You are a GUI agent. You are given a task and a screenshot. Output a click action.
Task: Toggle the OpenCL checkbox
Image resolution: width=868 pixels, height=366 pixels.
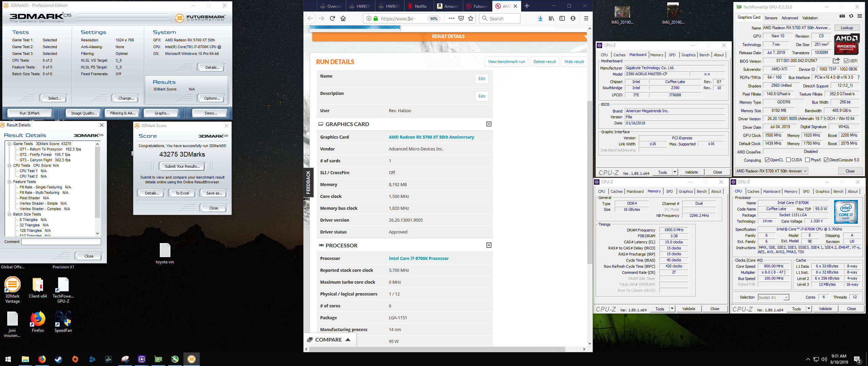(x=767, y=160)
